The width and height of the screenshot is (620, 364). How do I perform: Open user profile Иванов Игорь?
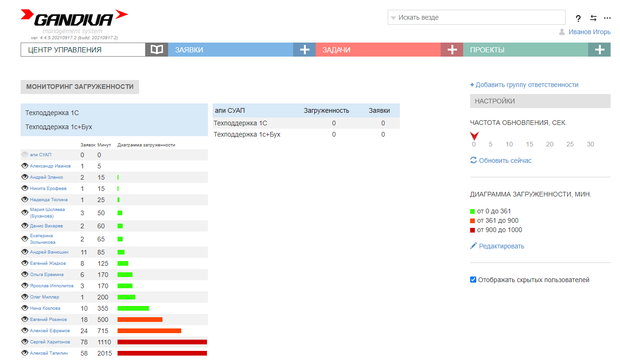tap(589, 32)
